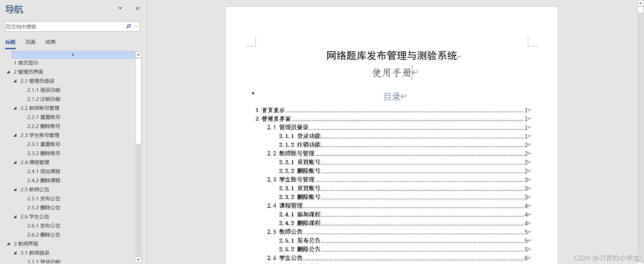Image resolution: width=644 pixels, height=264 pixels.
Task: Collapse the 2.3 学生账号管理 heading
Action: point(15,135)
